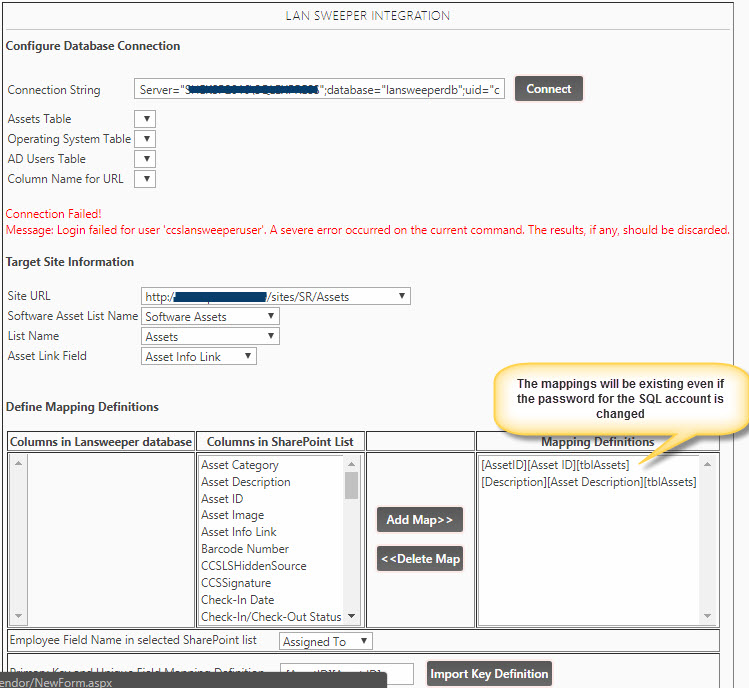Open the Asset Link Field dropdown
This screenshot has height=688, width=749.
[199, 356]
